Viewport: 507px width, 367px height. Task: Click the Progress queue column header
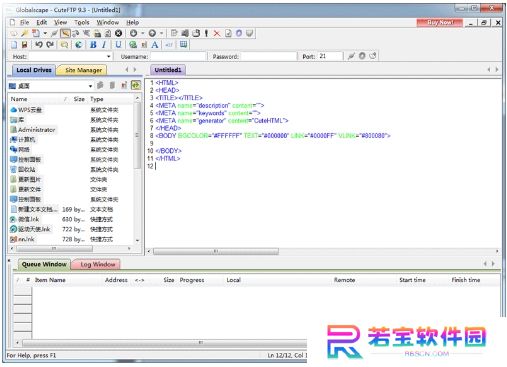192,280
